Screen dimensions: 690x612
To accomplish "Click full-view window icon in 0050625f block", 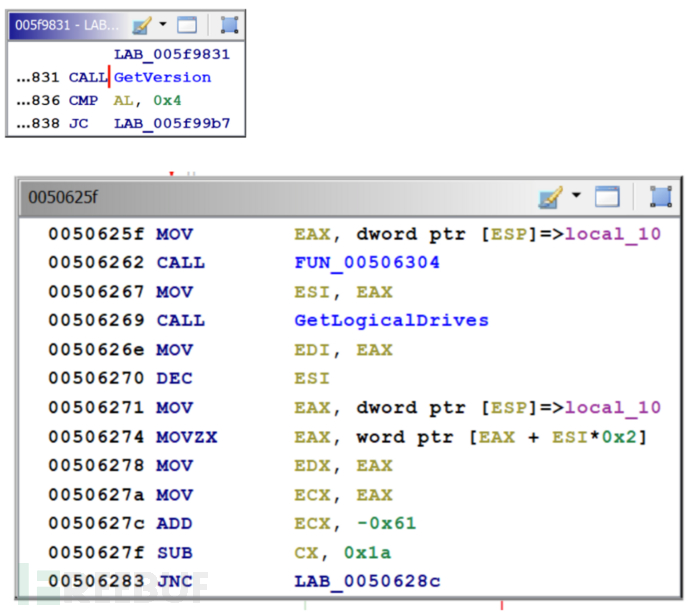I will (x=607, y=197).
